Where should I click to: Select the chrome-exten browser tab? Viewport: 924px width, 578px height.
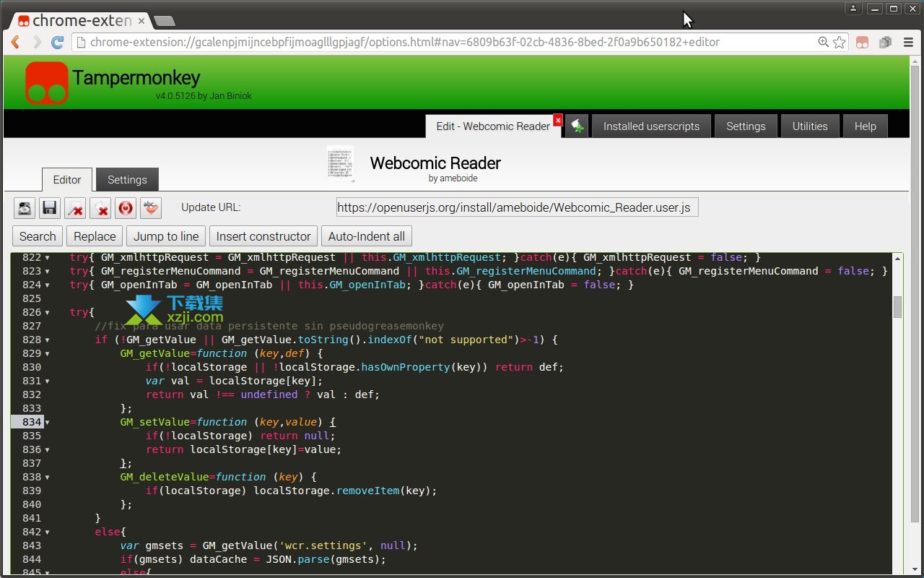pos(81,21)
